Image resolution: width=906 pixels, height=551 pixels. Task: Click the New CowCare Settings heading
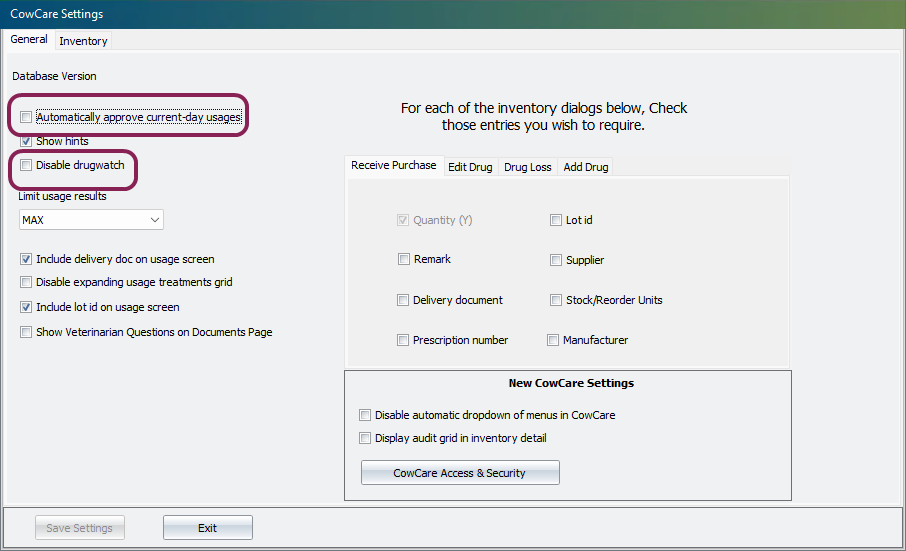(x=571, y=383)
